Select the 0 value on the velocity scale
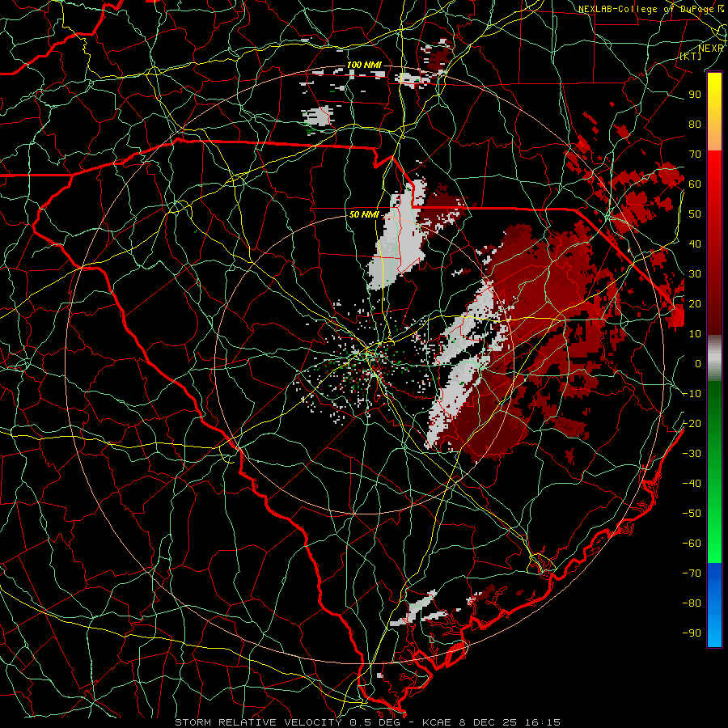 [698, 364]
